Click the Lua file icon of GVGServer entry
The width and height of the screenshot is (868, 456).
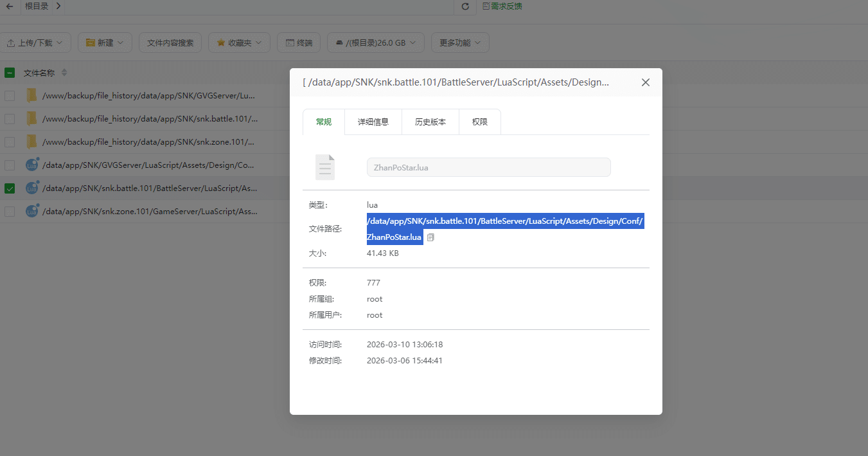pos(32,165)
